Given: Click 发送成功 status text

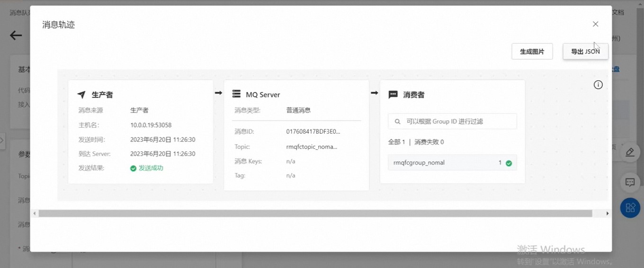Looking at the screenshot, I should 151,168.
